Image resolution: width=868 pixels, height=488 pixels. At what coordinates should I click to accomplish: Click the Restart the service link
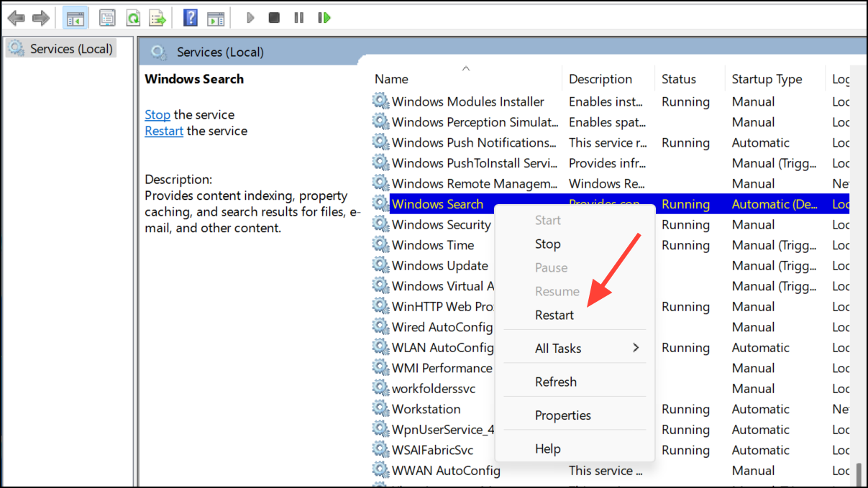(164, 131)
